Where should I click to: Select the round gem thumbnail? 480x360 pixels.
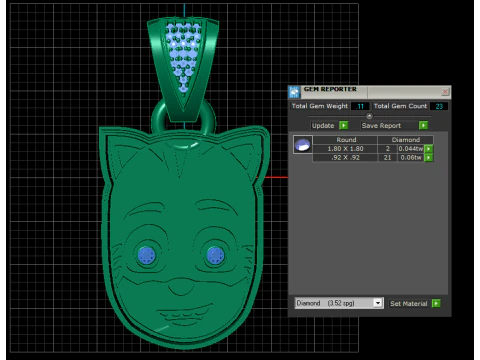tap(303, 145)
